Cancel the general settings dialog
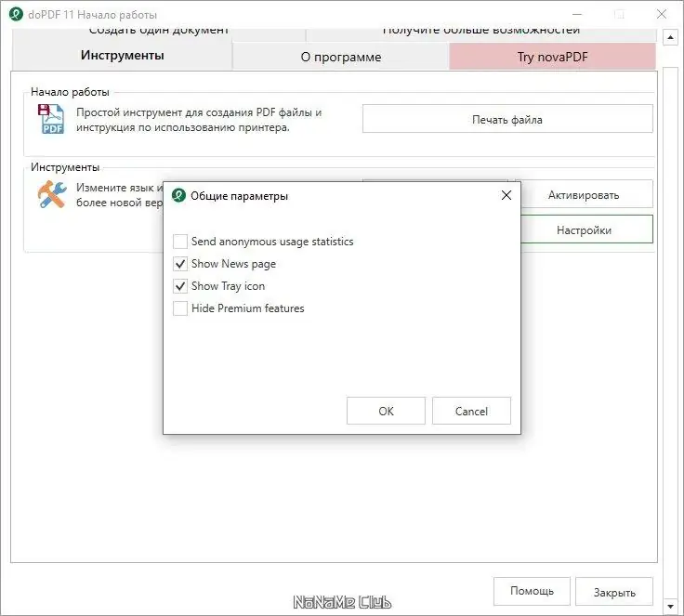The width and height of the screenshot is (684, 616). pyautogui.click(x=471, y=411)
